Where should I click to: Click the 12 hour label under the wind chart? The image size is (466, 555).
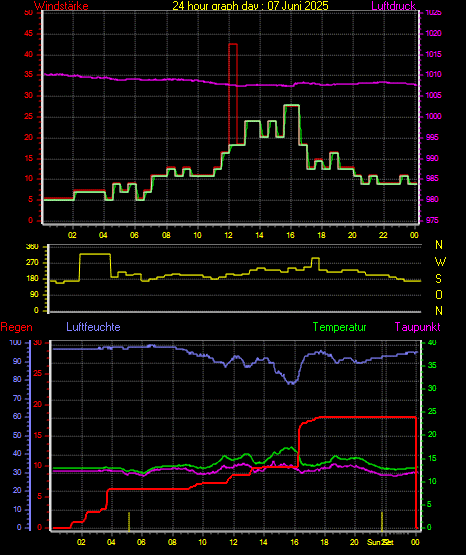pos(228,235)
